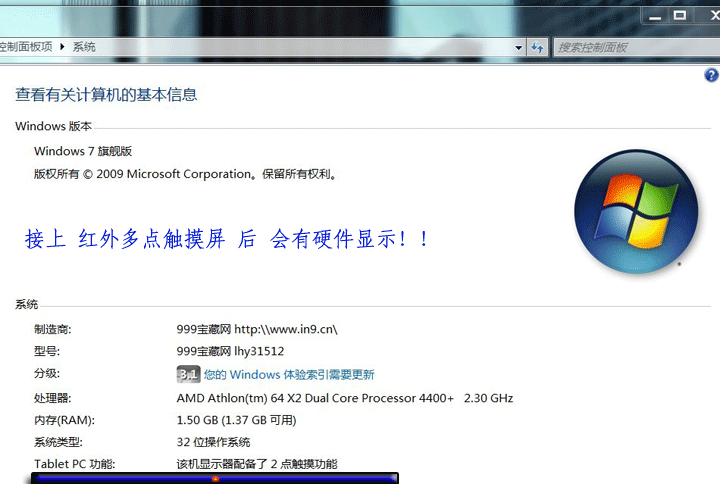Click the 版权所有 2009 Microsoft Corporation line

tap(185, 174)
